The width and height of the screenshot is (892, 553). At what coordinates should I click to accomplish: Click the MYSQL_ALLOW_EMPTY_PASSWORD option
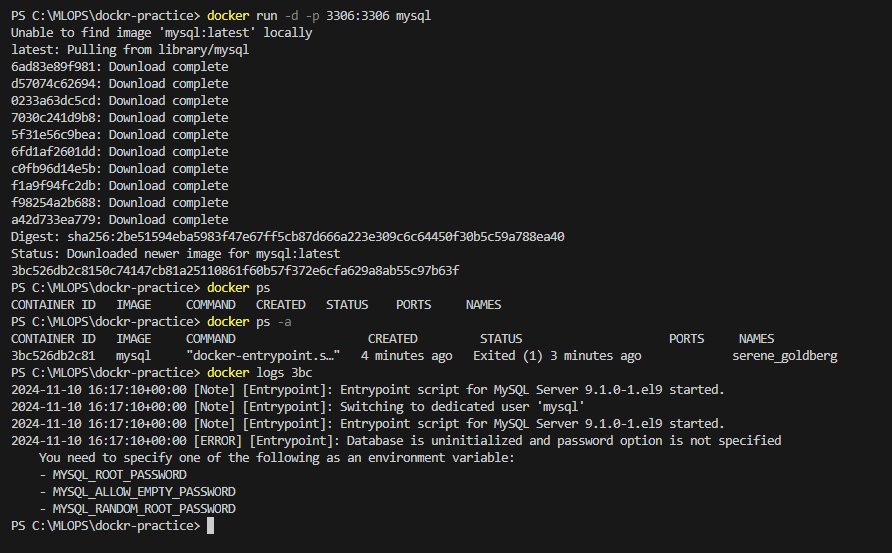pyautogui.click(x=144, y=492)
